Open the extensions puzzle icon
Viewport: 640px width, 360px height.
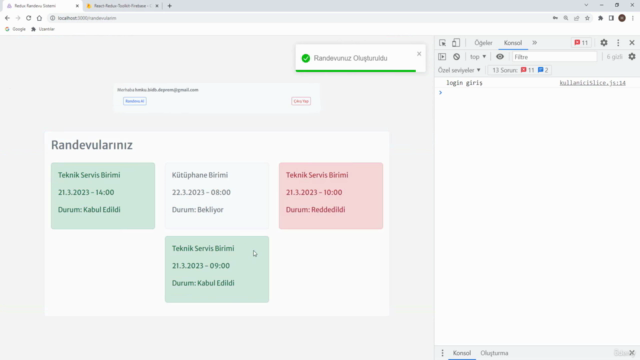(x=600, y=18)
